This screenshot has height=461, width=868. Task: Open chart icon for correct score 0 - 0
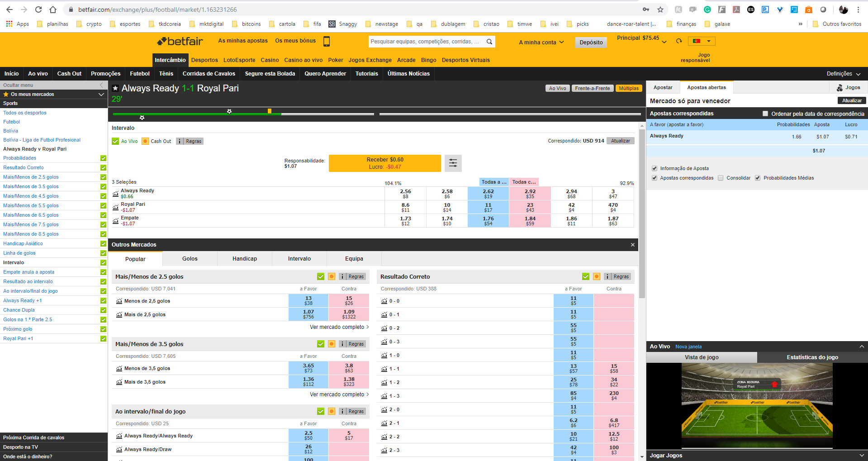coord(384,301)
